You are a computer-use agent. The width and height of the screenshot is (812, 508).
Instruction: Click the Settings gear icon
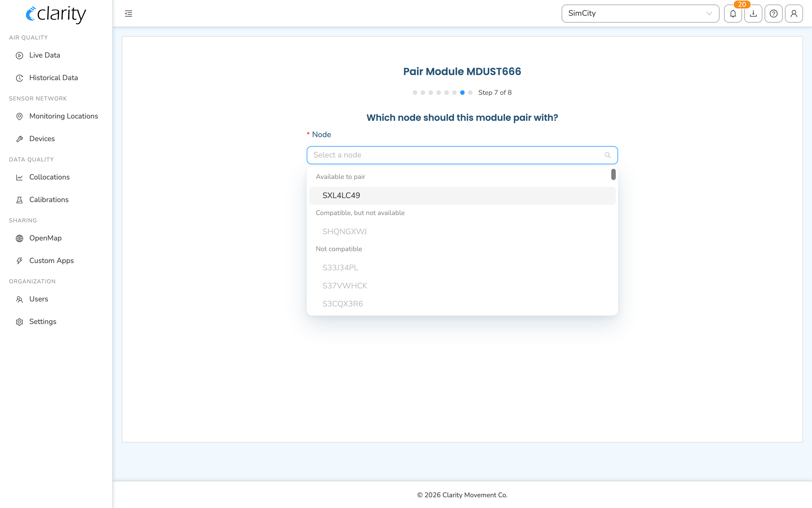point(19,322)
